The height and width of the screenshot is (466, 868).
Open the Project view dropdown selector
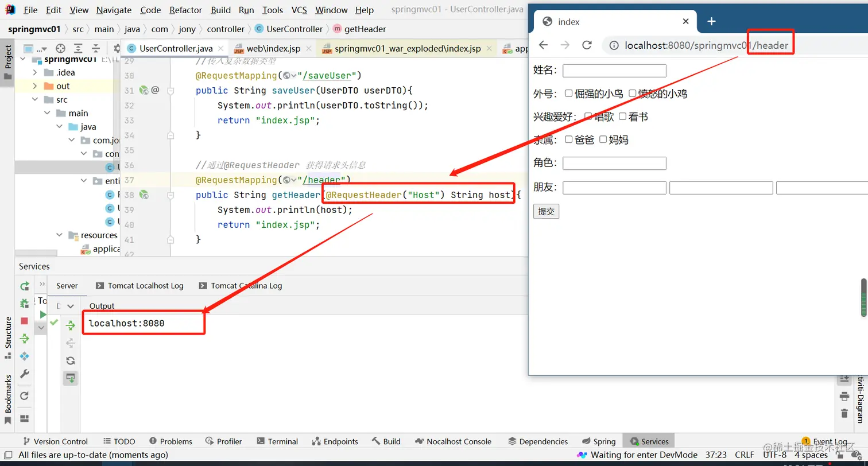tap(37, 49)
